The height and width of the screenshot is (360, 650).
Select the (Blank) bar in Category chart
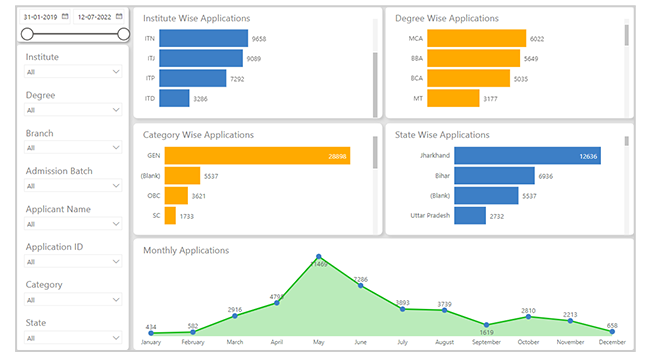(x=182, y=175)
